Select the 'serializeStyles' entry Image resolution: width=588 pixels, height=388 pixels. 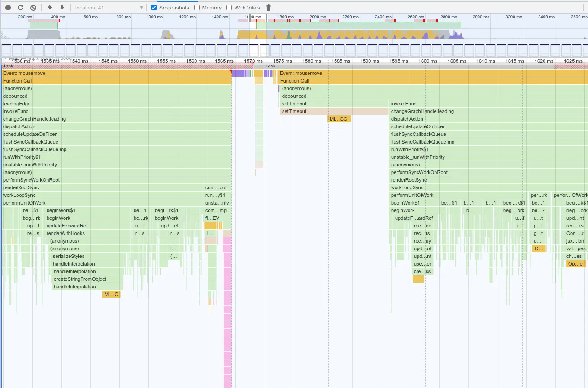coord(88,256)
